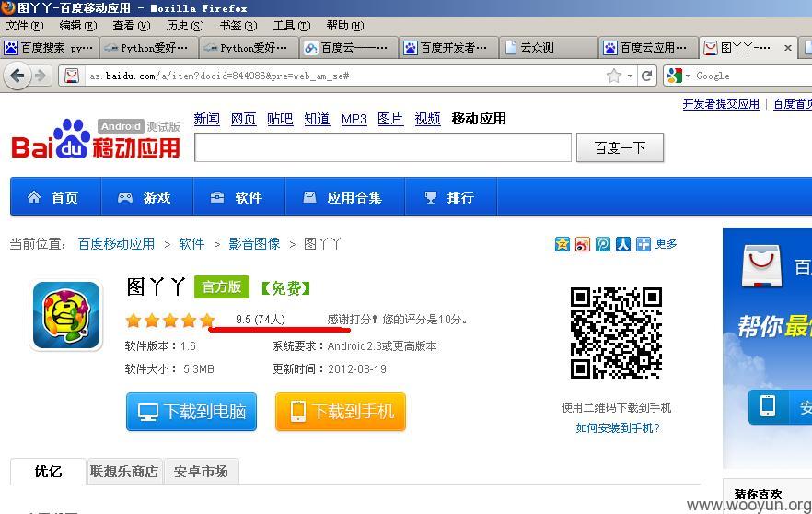Image resolution: width=812 pixels, height=514 pixels.
Task: Select the 安卓市场 source tab
Action: [x=201, y=471]
